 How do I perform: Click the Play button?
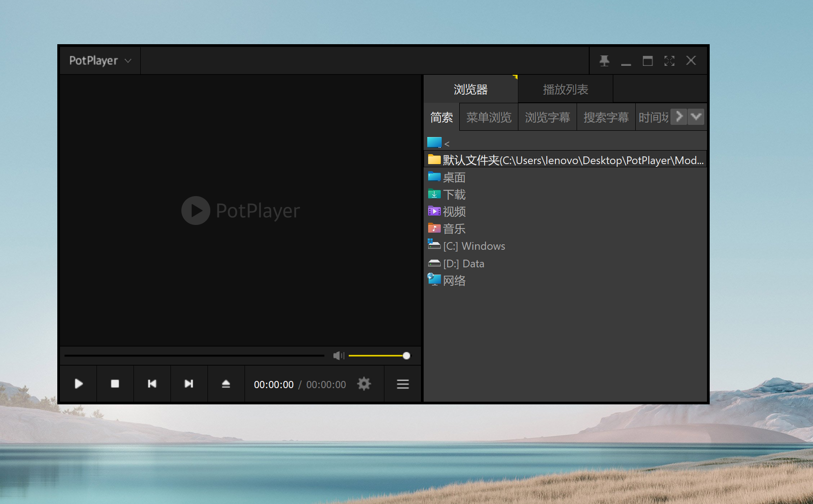79,384
